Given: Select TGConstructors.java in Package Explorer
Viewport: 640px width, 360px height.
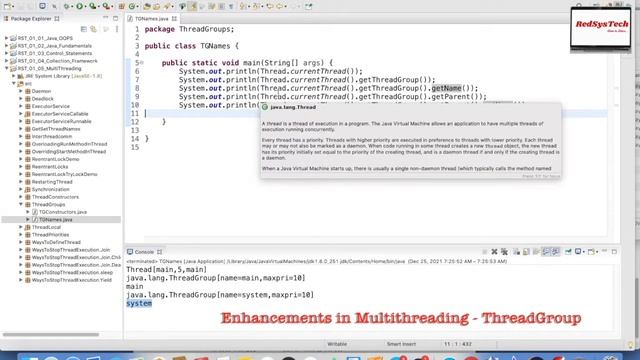Looking at the screenshot, I should click(63, 212).
